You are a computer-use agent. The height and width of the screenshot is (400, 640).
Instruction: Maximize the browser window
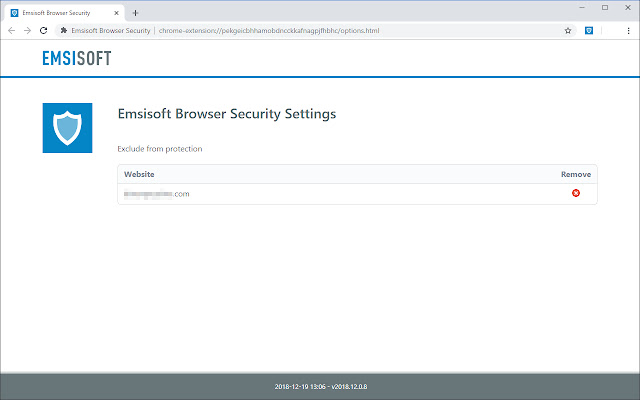coord(604,7)
